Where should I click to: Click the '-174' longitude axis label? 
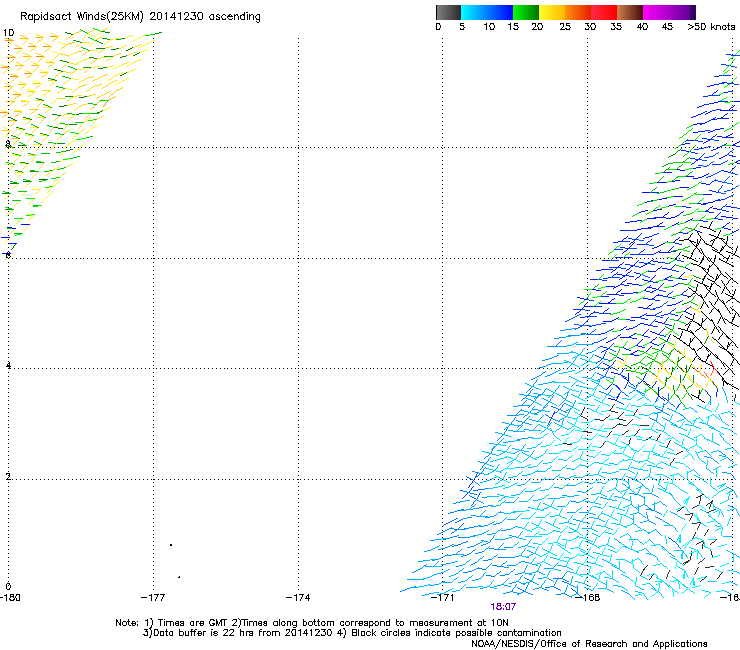pos(298,598)
